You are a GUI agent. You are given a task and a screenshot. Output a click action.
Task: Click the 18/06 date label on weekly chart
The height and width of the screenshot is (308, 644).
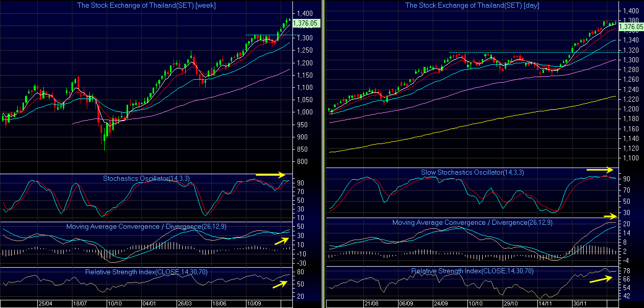(x=219, y=303)
